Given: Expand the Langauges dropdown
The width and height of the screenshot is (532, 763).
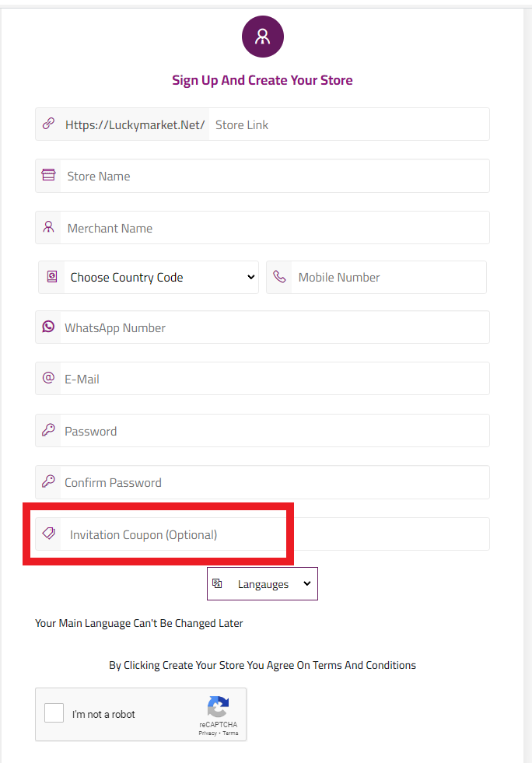Looking at the screenshot, I should click(263, 584).
